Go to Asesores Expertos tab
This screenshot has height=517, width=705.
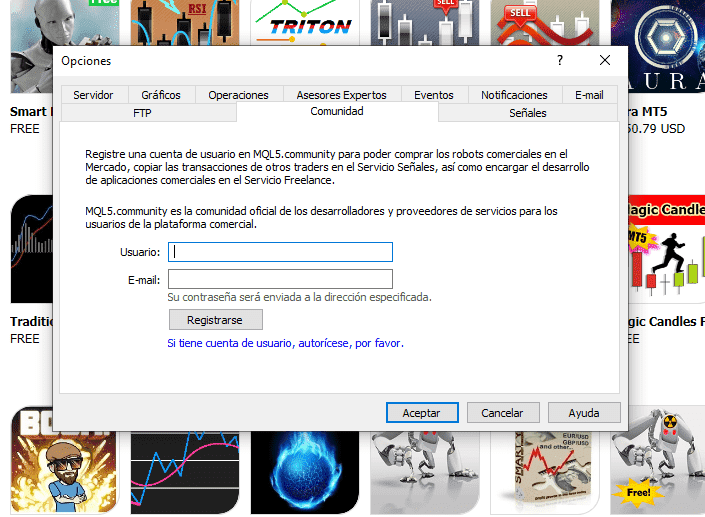pyautogui.click(x=341, y=95)
